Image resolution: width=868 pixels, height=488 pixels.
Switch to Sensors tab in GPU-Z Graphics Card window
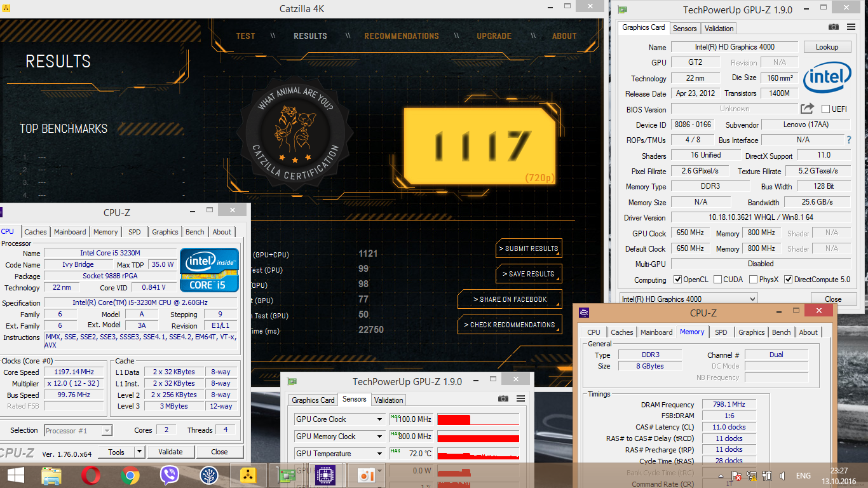tap(685, 28)
